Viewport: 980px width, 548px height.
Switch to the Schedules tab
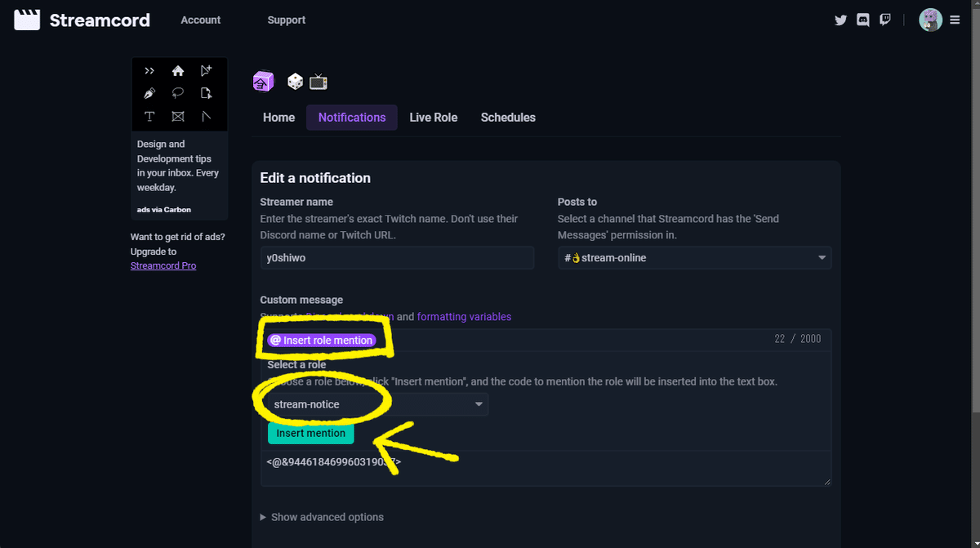(508, 117)
